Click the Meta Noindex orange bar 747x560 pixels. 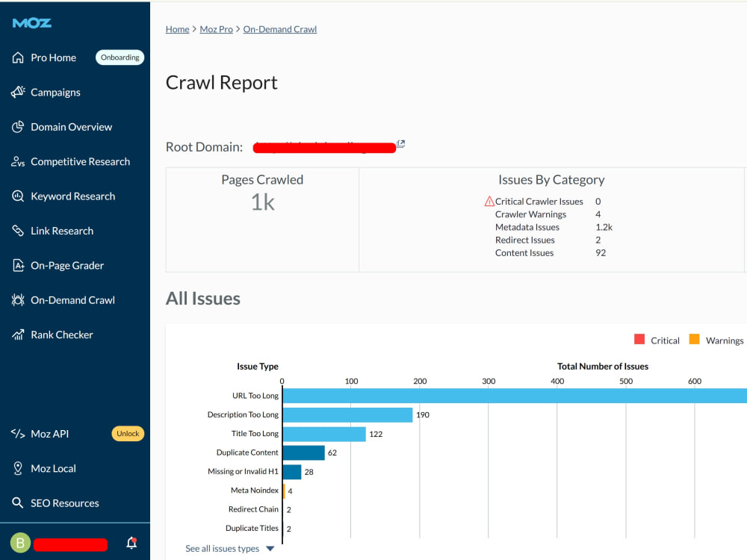tap(284, 491)
